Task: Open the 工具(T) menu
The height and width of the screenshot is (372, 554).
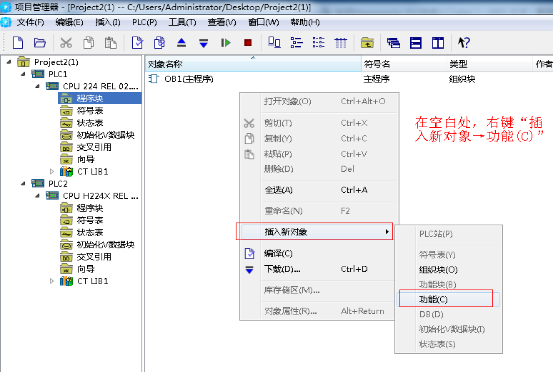Action: pos(182,23)
